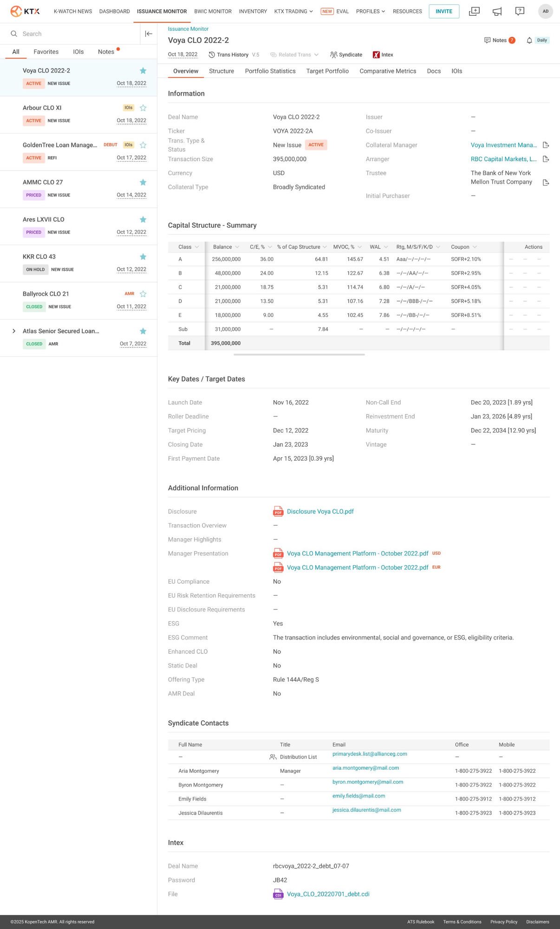Select the IOIs sidebar tab
Screen dimensions: 560x929
click(78, 52)
